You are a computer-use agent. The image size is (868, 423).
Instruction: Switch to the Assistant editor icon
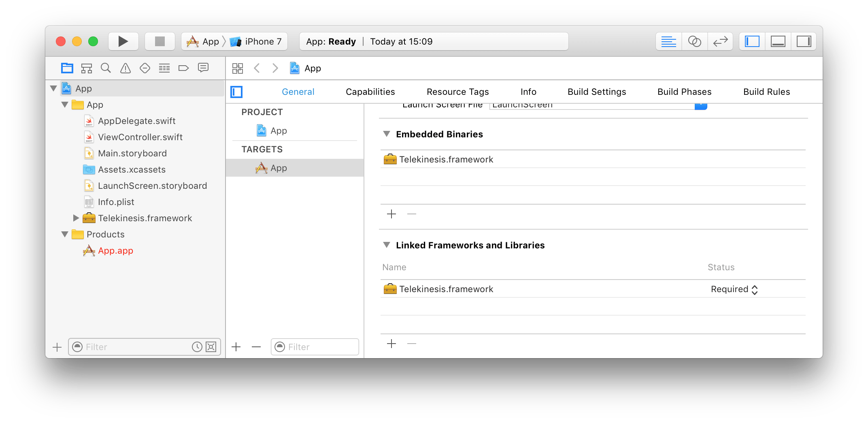pyautogui.click(x=695, y=41)
